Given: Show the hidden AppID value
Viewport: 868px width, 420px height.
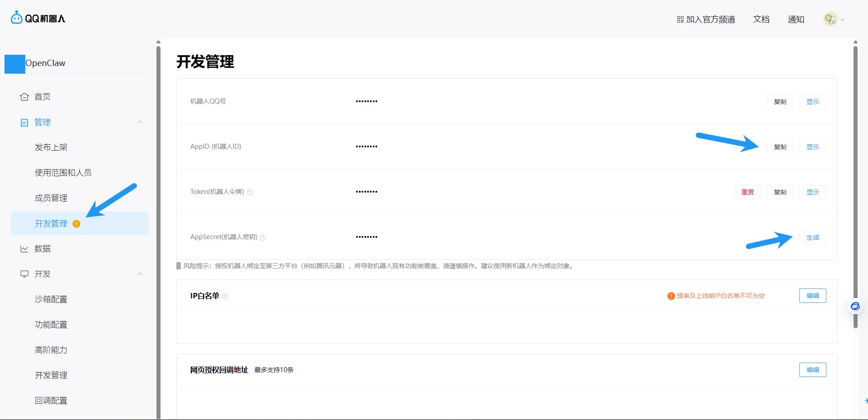Looking at the screenshot, I should tap(812, 147).
